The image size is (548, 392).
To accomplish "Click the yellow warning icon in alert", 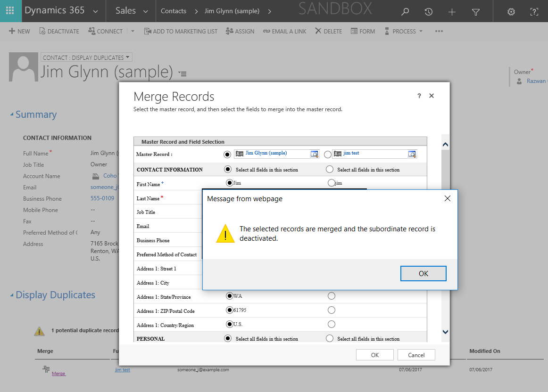I will (x=225, y=234).
